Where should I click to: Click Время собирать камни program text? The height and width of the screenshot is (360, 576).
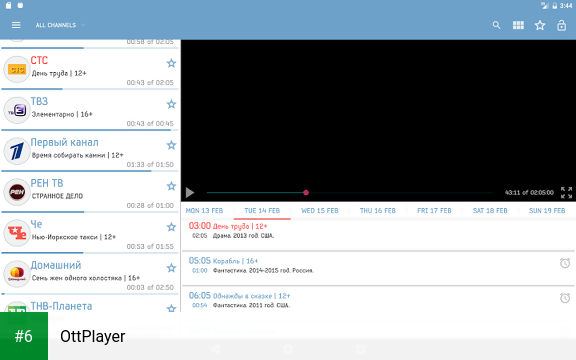point(78,155)
